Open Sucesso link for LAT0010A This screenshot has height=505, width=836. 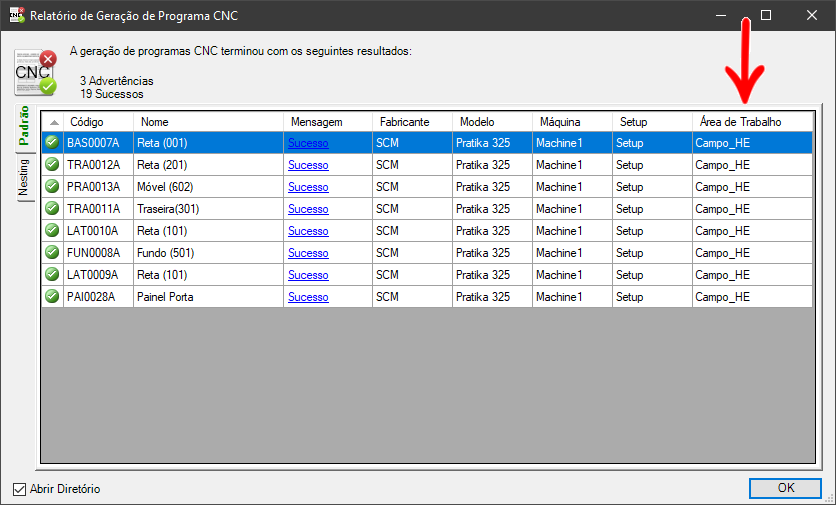pos(308,231)
